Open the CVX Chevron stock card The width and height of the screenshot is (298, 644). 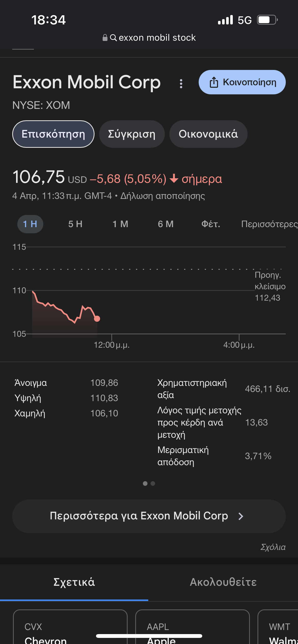[70, 628]
